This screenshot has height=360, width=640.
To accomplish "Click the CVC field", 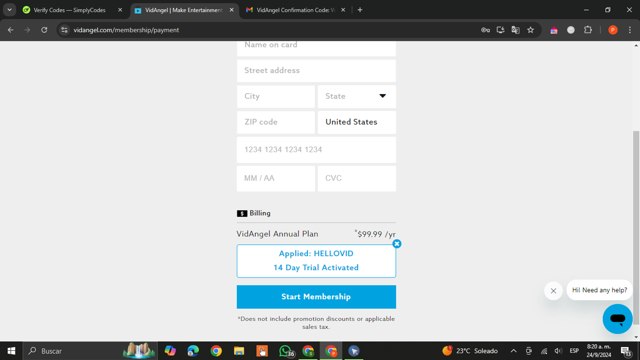I will pyautogui.click(x=357, y=178).
